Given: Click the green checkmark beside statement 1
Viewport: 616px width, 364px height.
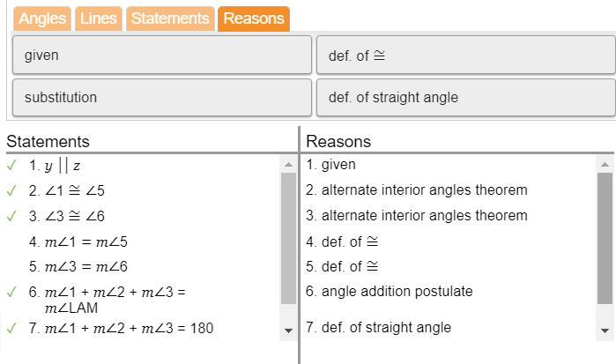Looking at the screenshot, I should pos(11,165).
